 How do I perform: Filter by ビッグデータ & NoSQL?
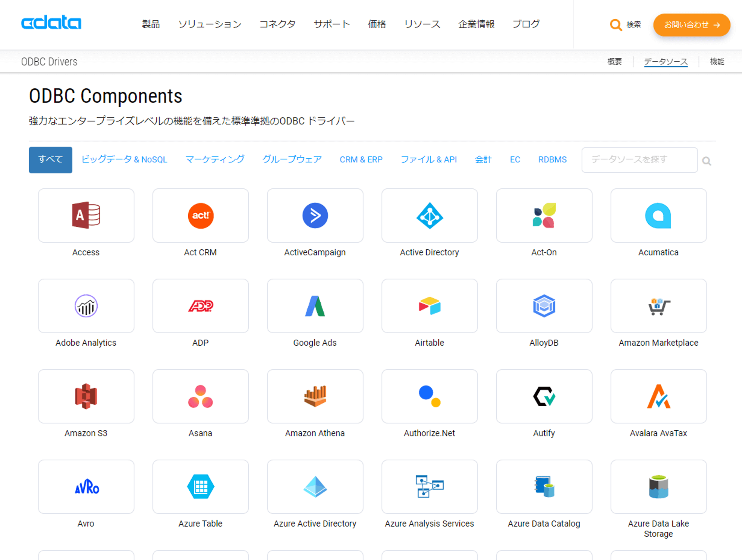(124, 160)
